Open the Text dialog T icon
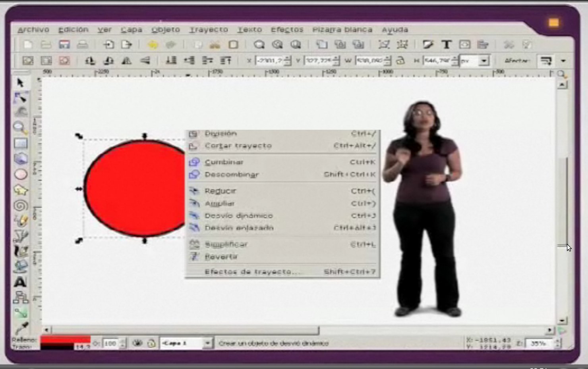The height and width of the screenshot is (369, 588). 446,44
